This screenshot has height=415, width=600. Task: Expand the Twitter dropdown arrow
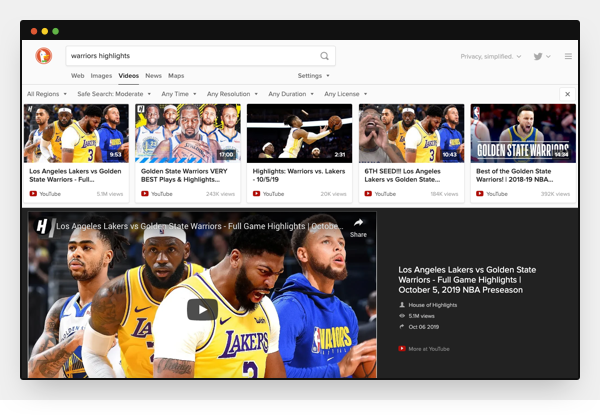point(548,57)
